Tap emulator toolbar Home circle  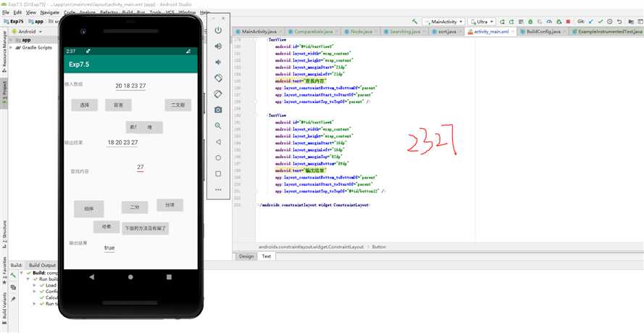tap(218, 158)
